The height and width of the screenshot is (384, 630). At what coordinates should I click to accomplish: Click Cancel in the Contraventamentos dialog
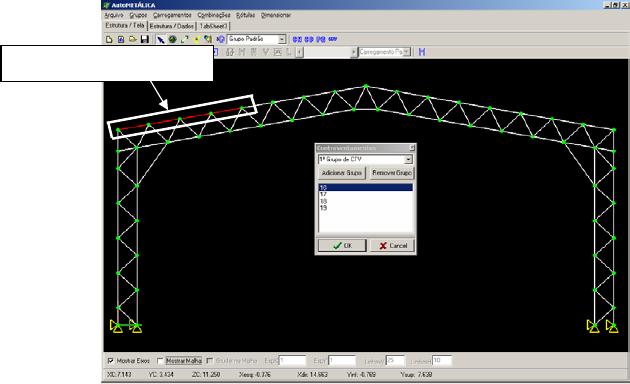coord(392,245)
